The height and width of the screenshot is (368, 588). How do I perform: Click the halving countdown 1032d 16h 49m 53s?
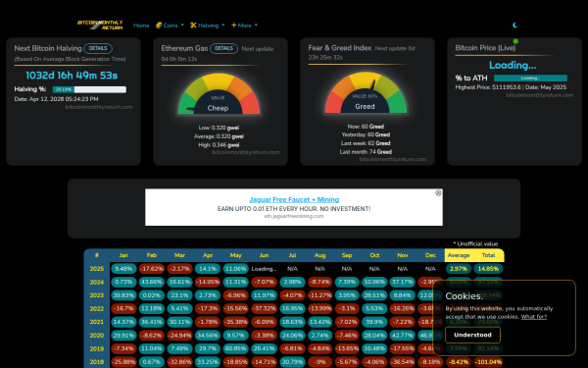72,76
